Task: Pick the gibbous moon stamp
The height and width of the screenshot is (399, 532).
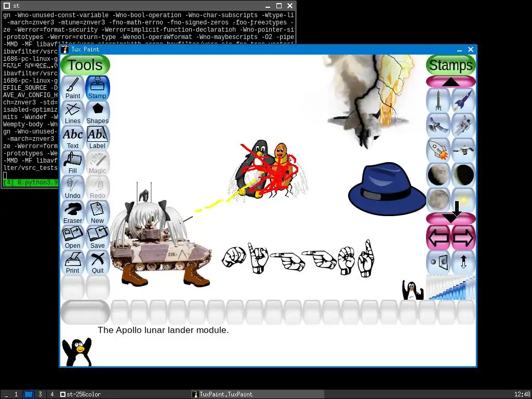Action: point(438,175)
